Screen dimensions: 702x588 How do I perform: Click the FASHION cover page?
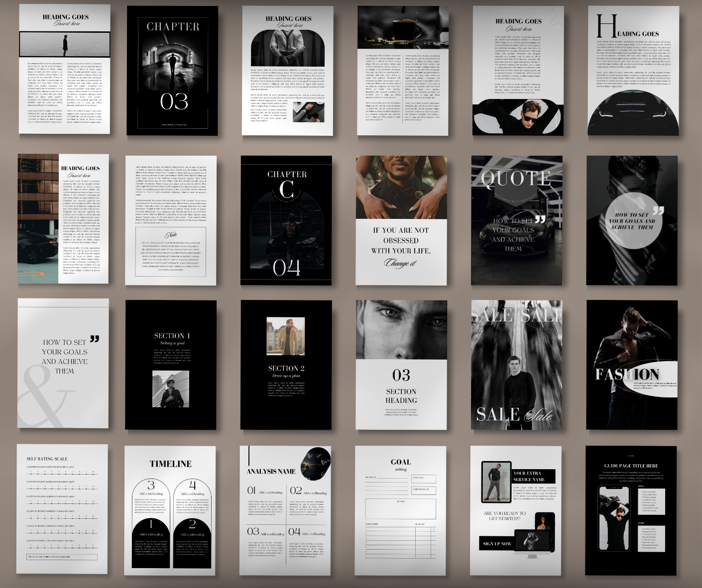click(631, 365)
